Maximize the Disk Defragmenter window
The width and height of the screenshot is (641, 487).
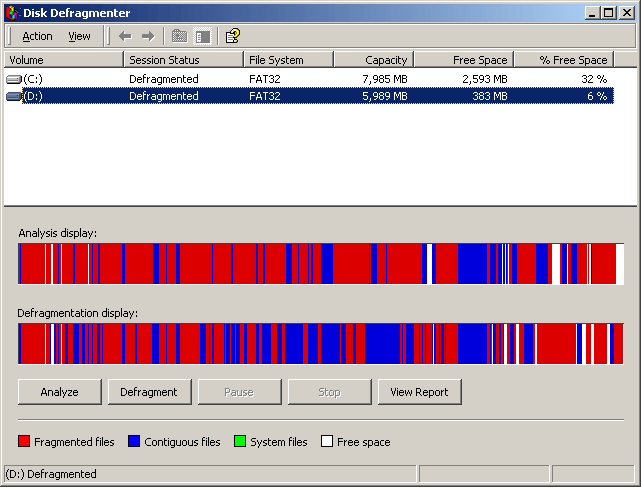pos(608,13)
